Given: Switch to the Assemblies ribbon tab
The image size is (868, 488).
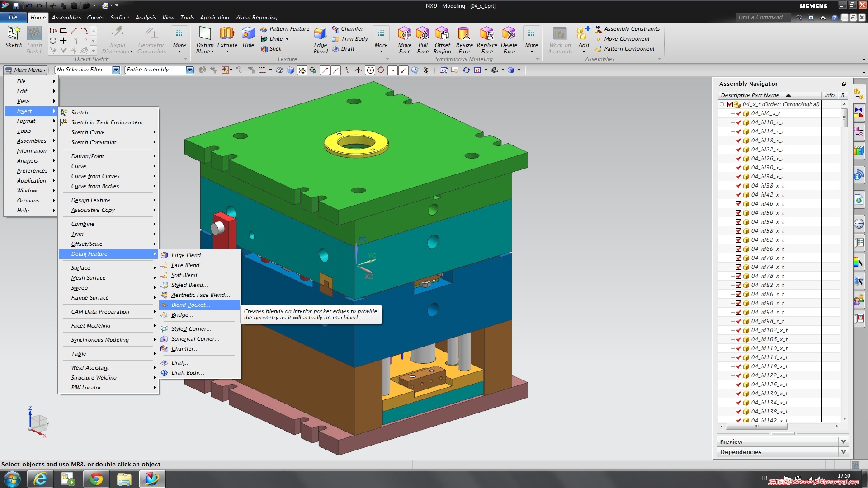Looking at the screenshot, I should pyautogui.click(x=66, y=18).
